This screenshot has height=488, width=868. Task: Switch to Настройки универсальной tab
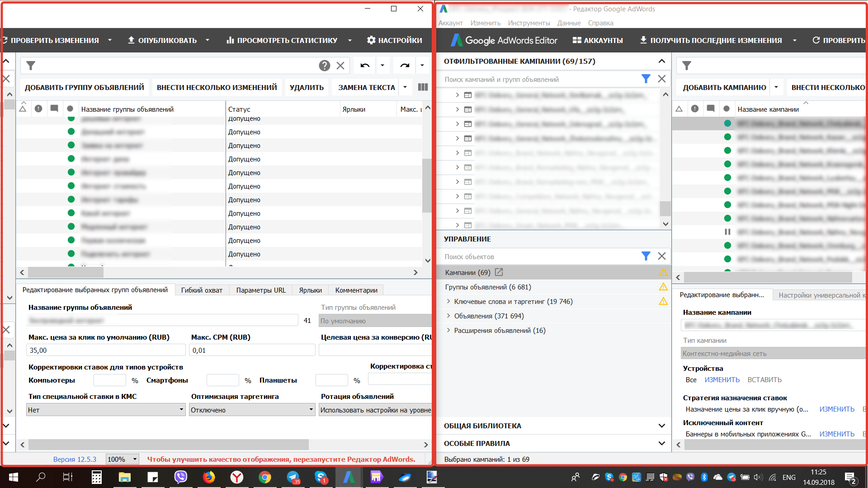pos(819,295)
